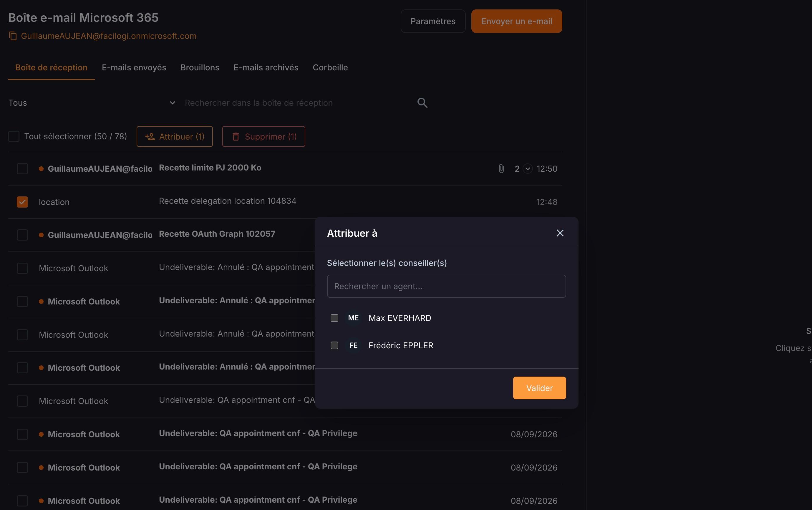Check the Frédéric EPPLER checkbox
Screen dimensions: 812x510
(334, 345)
